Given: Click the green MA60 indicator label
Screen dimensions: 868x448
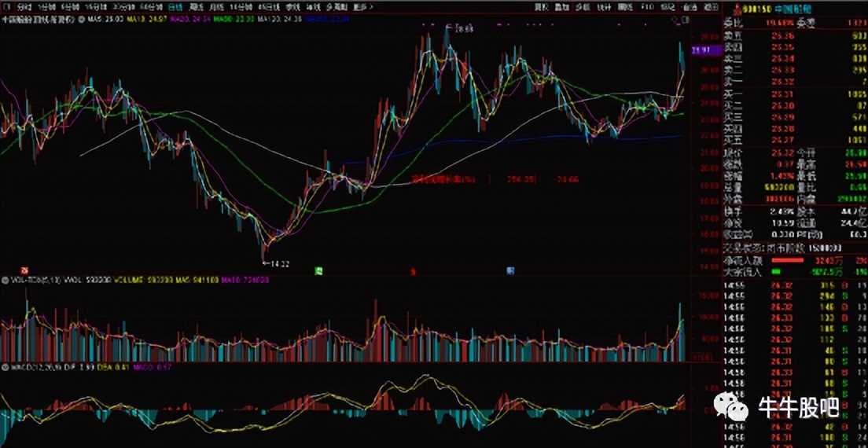Looking at the screenshot, I should tap(235, 20).
